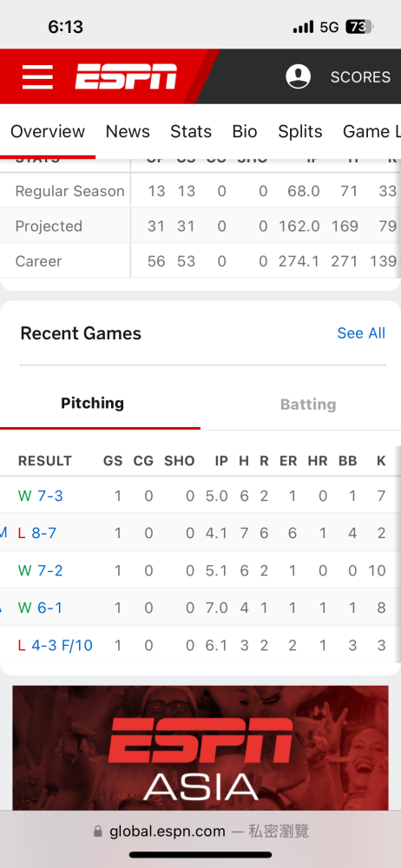Tap the global.espn.com address bar
This screenshot has width=401, height=868.
click(x=200, y=832)
